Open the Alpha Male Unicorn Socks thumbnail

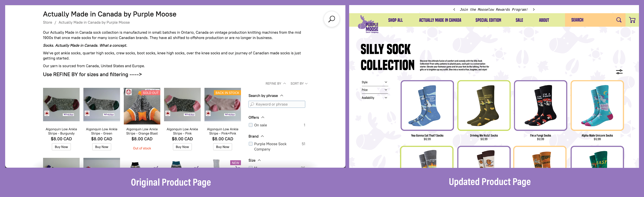click(597, 105)
